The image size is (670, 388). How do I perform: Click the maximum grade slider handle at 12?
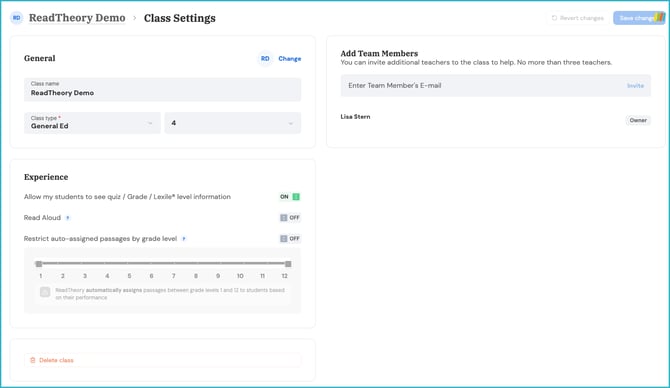click(288, 264)
